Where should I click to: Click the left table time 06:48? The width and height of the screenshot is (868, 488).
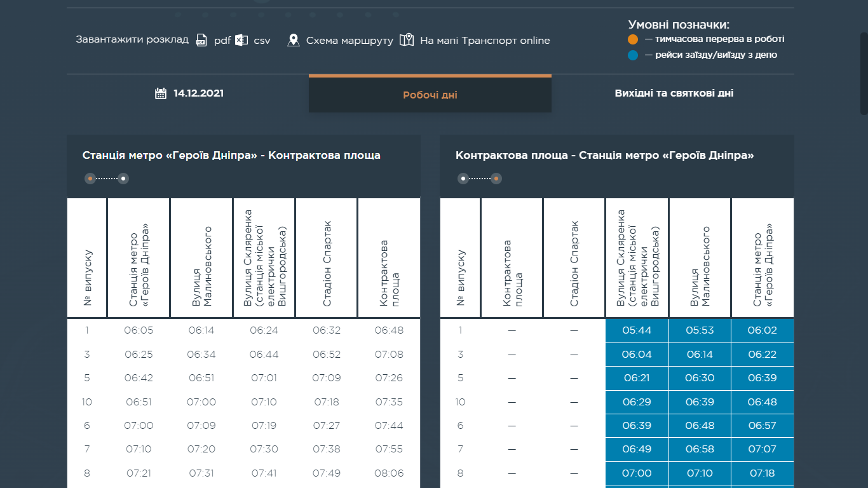pyautogui.click(x=389, y=330)
